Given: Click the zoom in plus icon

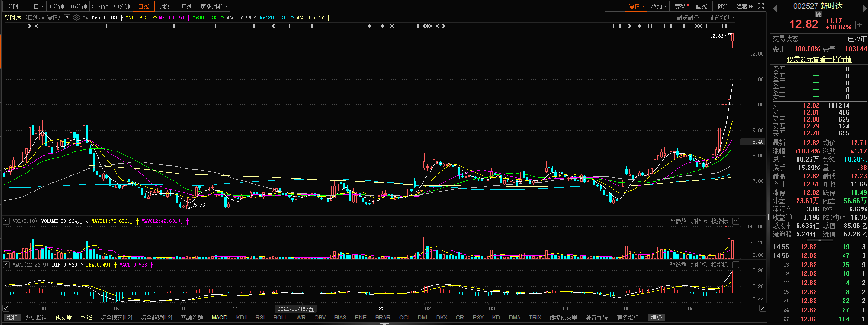Looking at the screenshot, I should point(610,6).
